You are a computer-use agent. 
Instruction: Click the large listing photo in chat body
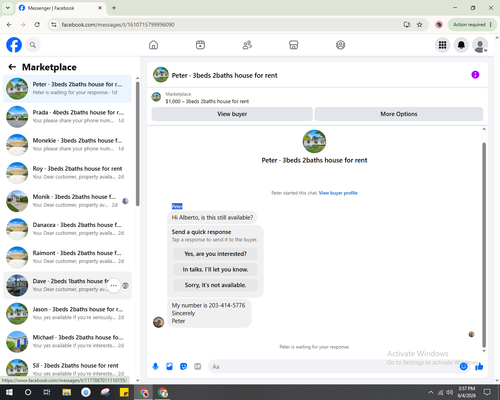click(x=314, y=141)
